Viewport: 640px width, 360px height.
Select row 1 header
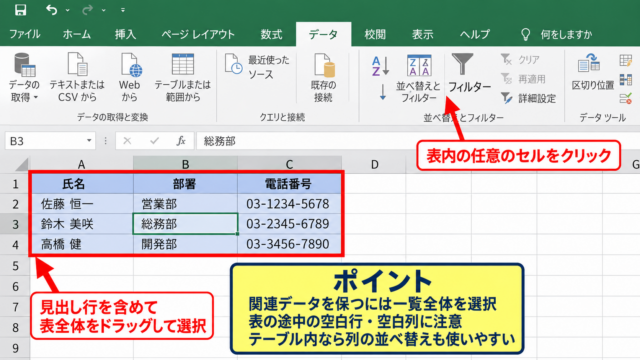15,184
